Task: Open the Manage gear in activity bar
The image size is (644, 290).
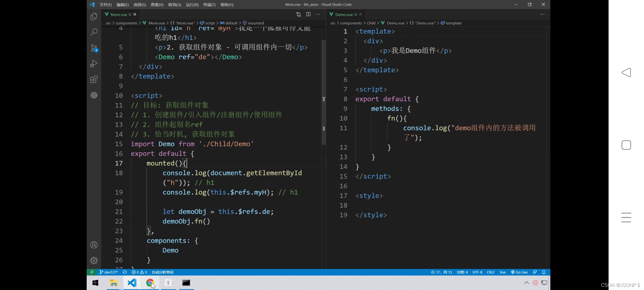Action: coord(94,260)
